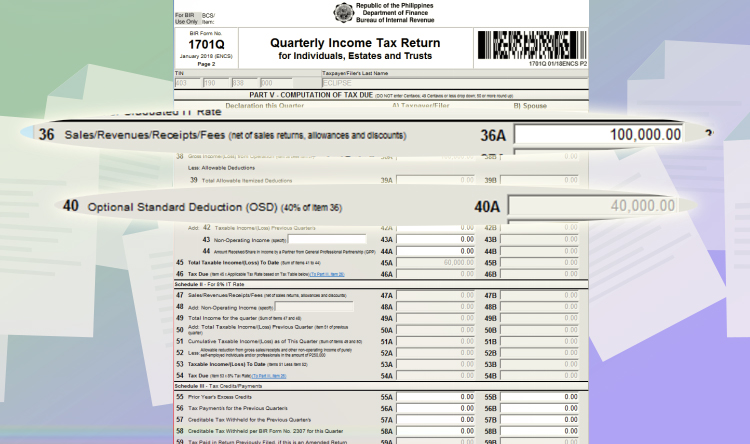This screenshot has width=750, height=444.
Task: Click field 47A under Schedule II
Action: tap(436, 295)
